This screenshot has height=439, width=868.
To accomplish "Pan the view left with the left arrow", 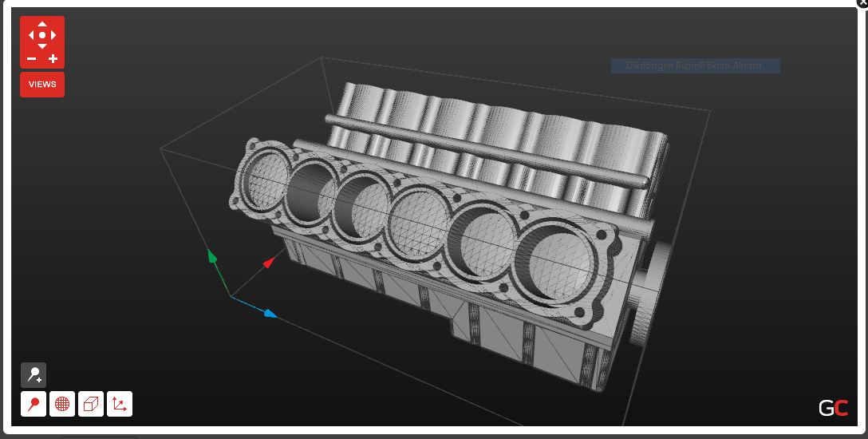I will [31, 35].
